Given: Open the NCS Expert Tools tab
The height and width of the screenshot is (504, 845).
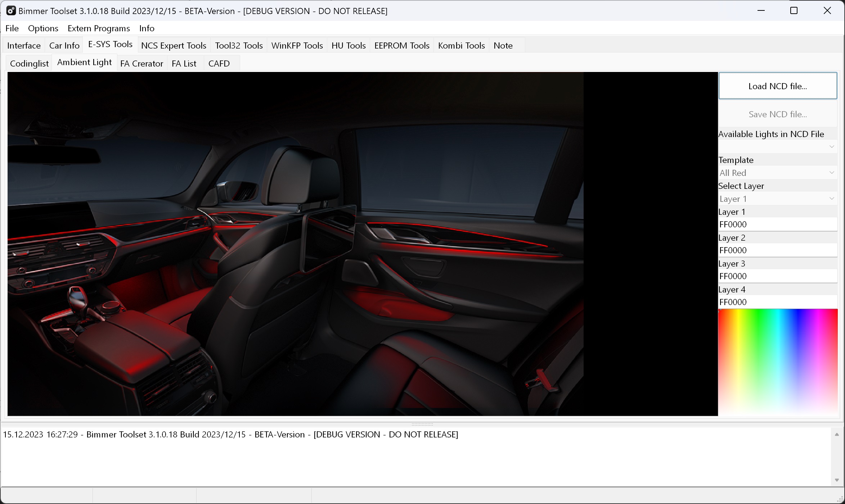Looking at the screenshot, I should click(174, 45).
